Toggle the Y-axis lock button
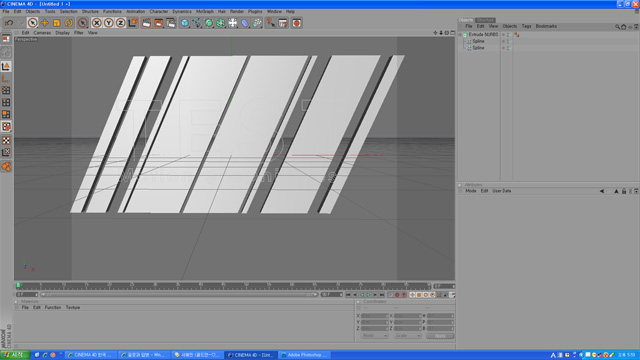Image resolution: width=640 pixels, height=360 pixels. 109,23
